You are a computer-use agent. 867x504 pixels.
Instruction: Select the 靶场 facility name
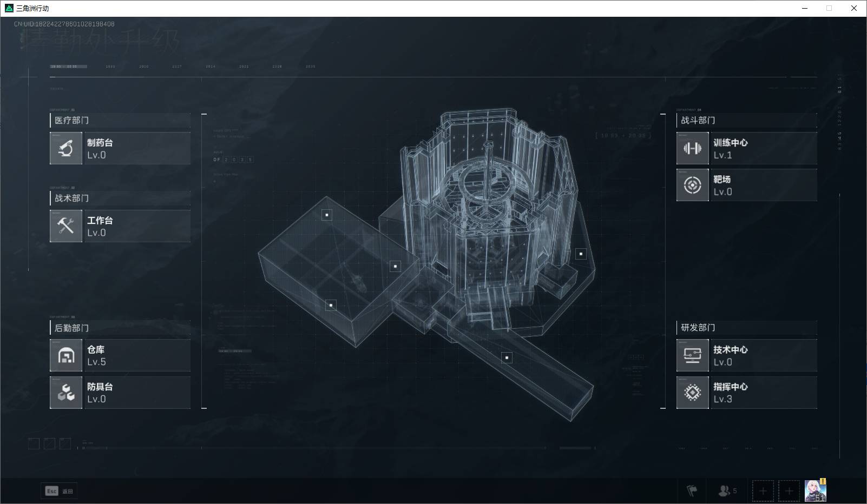coord(722,180)
